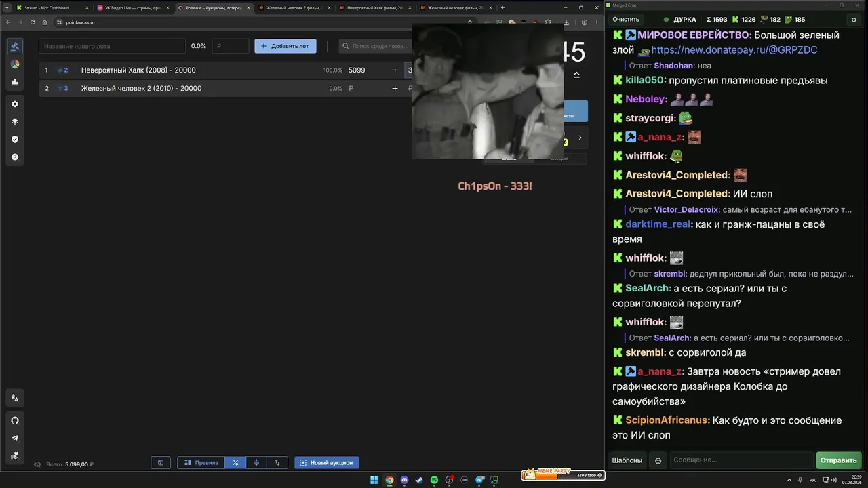Click the plus icon on Невероятный Халк row
The width and height of the screenshot is (868, 488).
pyautogui.click(x=395, y=70)
